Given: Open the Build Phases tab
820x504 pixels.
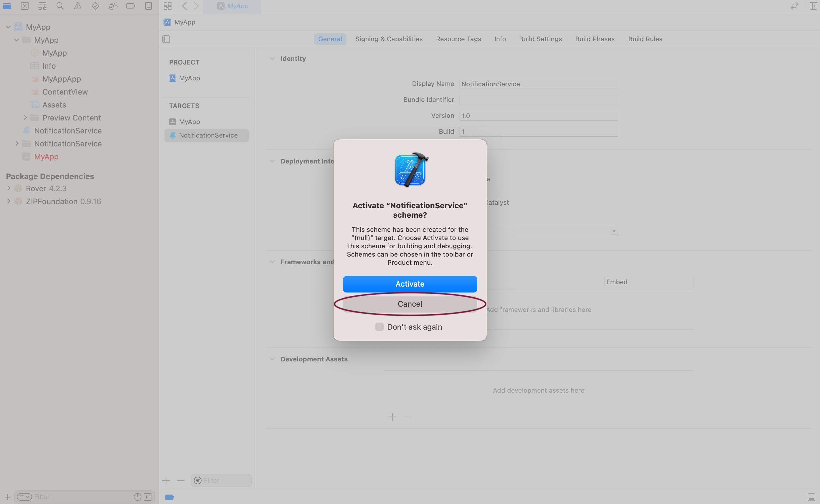Looking at the screenshot, I should pyautogui.click(x=595, y=39).
